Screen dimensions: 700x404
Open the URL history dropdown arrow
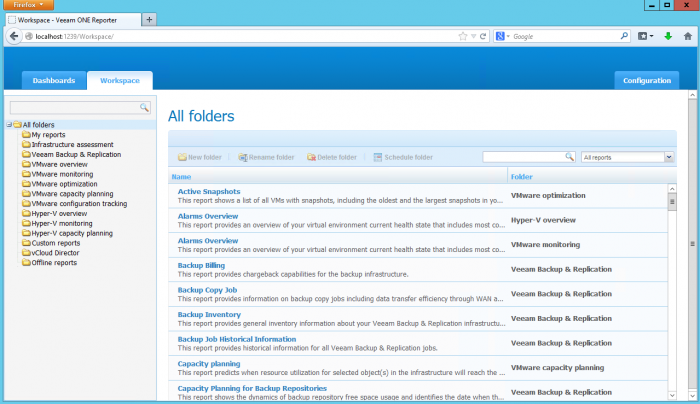[473, 36]
